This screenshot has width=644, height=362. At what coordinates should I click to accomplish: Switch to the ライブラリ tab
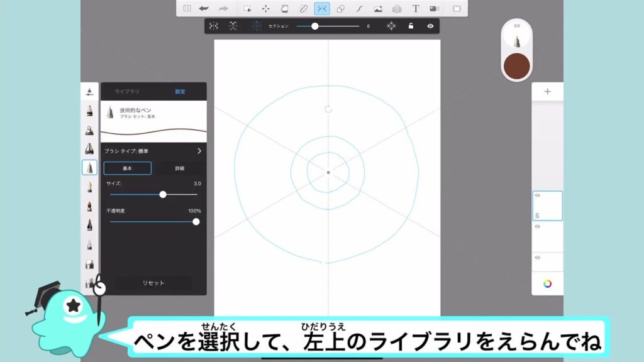click(x=127, y=92)
